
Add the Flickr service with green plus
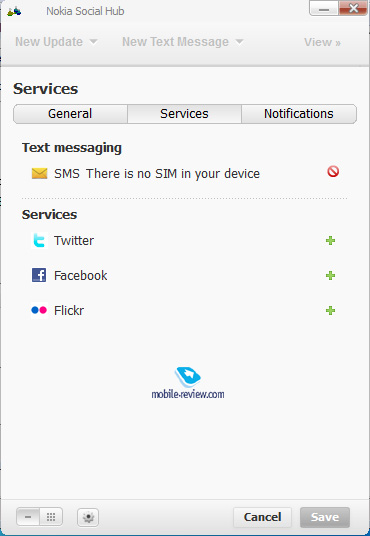[x=330, y=311]
